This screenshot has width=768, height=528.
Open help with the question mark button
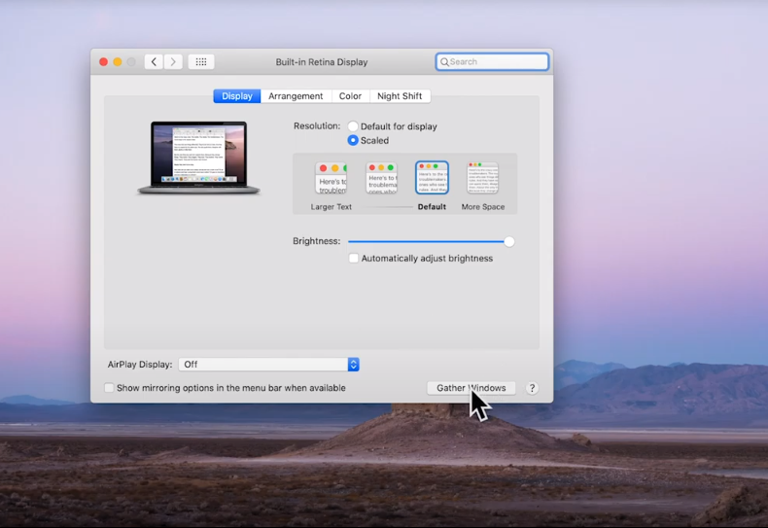pos(532,388)
